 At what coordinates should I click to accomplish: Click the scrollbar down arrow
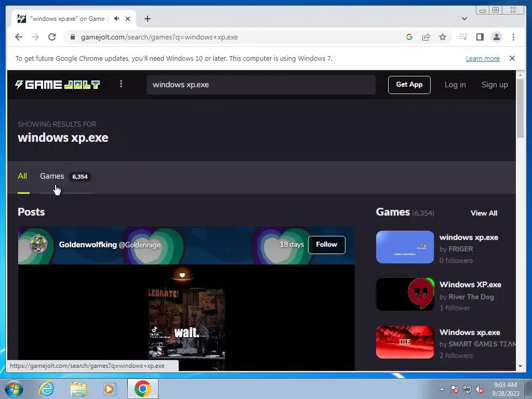(x=520, y=366)
